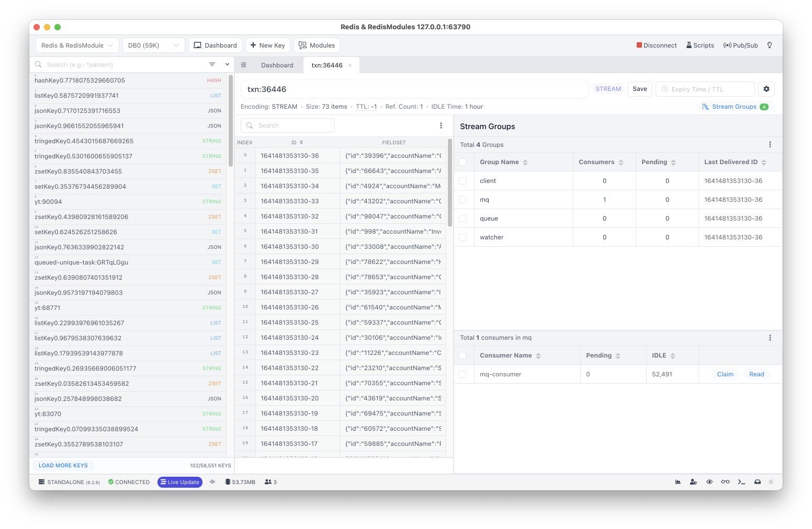Click the CONNECTED status check icon
The image size is (812, 529).
pos(111,482)
